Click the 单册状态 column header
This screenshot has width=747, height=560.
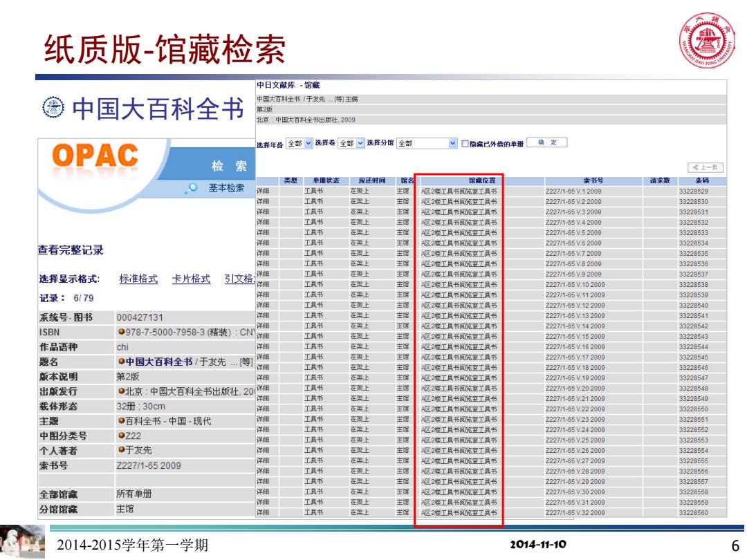(x=326, y=180)
